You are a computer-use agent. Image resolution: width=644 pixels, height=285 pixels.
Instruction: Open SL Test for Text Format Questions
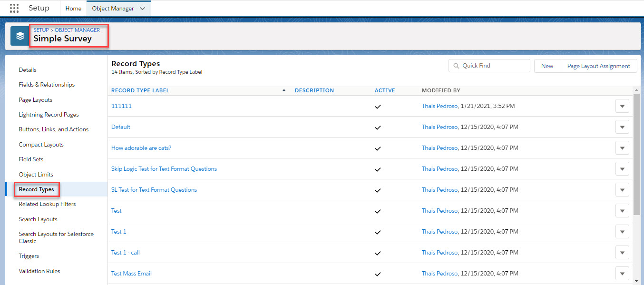click(154, 190)
